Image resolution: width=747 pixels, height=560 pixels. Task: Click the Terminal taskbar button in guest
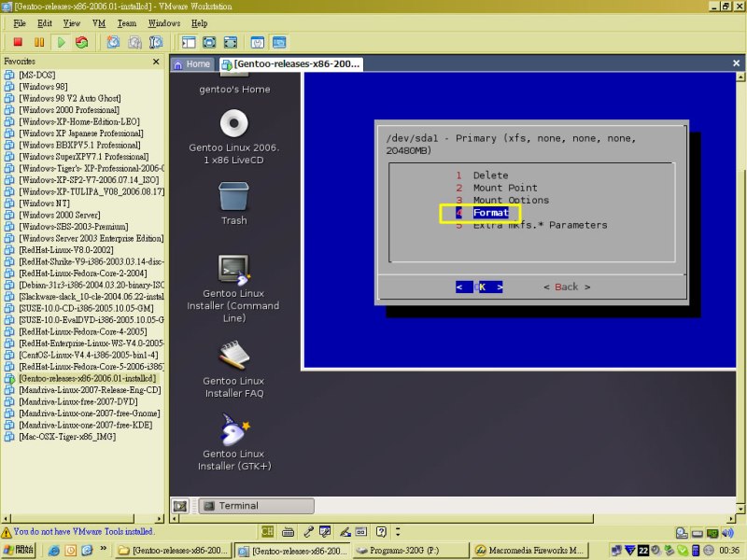256,506
